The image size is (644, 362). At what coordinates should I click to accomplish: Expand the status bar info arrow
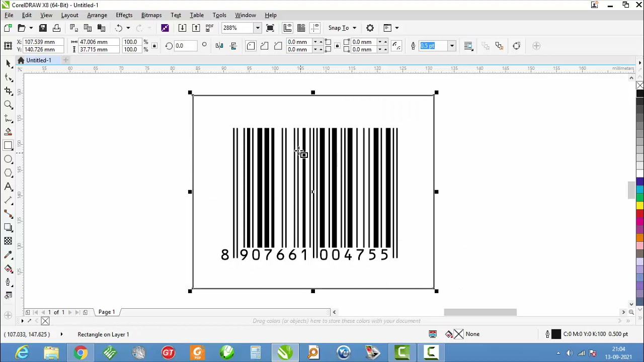pyautogui.click(x=61, y=334)
